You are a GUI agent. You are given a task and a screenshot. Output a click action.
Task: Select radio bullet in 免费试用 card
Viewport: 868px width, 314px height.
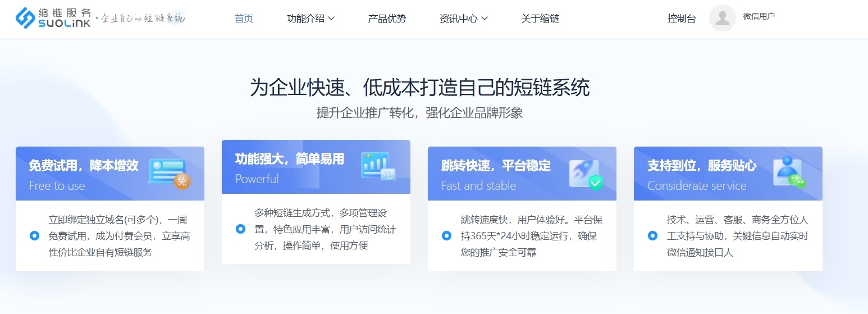34,236
